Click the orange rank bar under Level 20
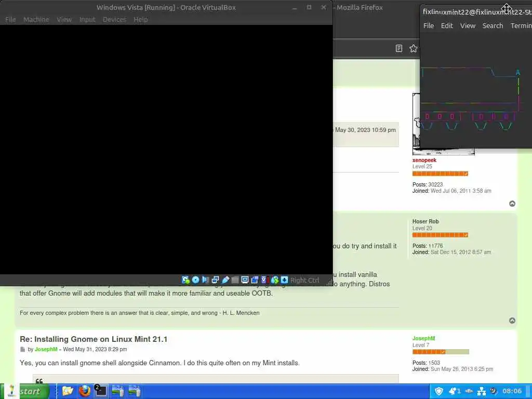532x399 pixels. pos(440,235)
